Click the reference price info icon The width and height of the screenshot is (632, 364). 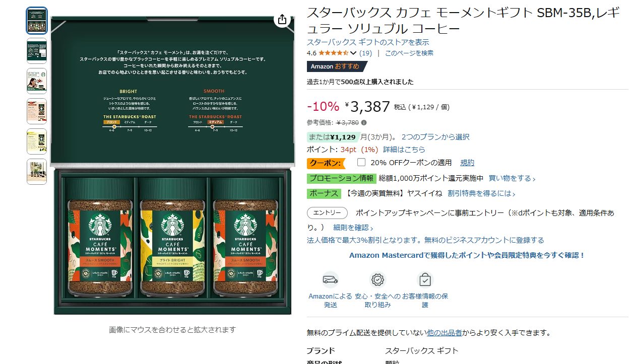364,122
